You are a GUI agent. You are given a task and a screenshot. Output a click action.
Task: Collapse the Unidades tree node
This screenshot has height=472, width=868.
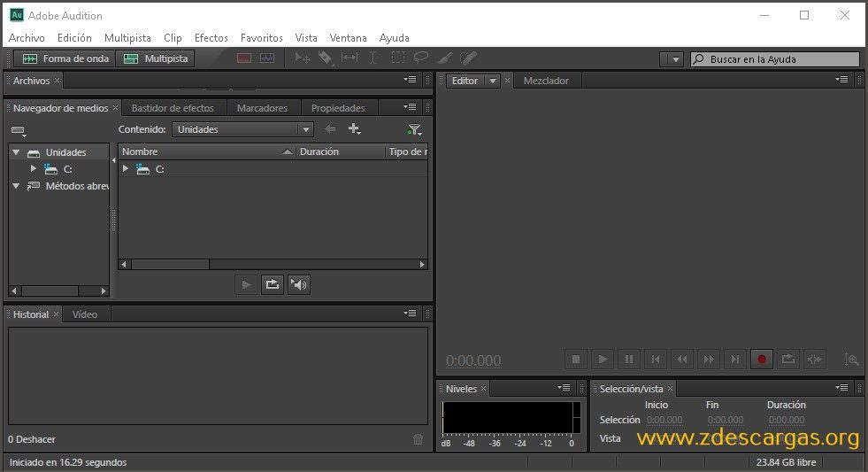tap(16, 152)
